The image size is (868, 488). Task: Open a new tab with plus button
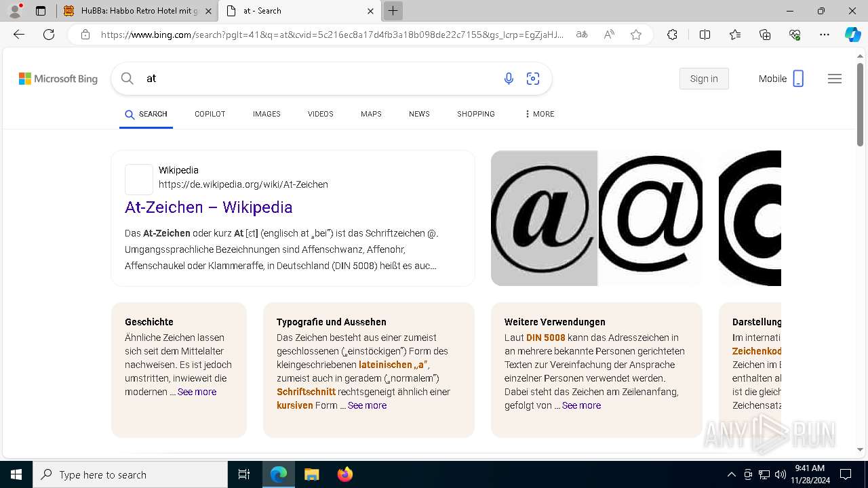pos(393,11)
